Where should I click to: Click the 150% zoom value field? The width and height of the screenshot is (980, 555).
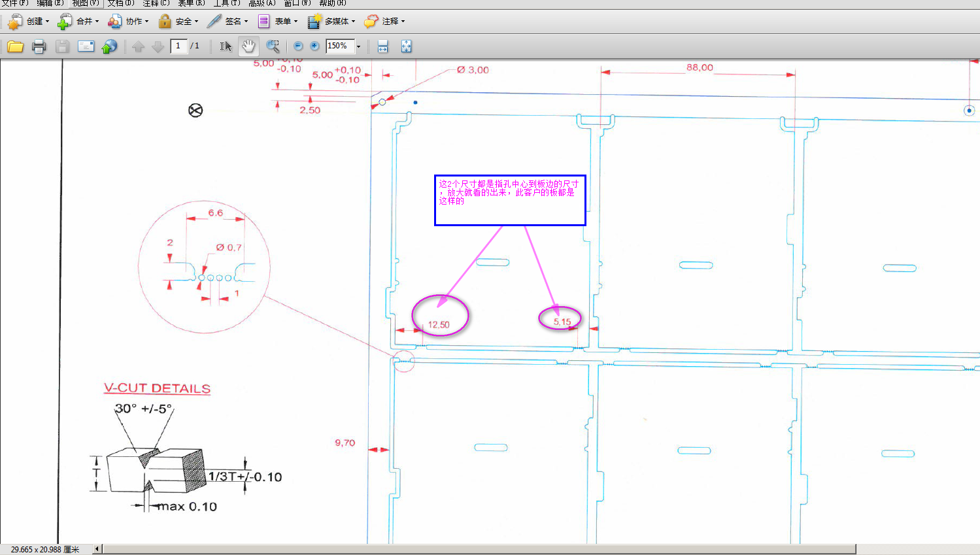pyautogui.click(x=340, y=46)
